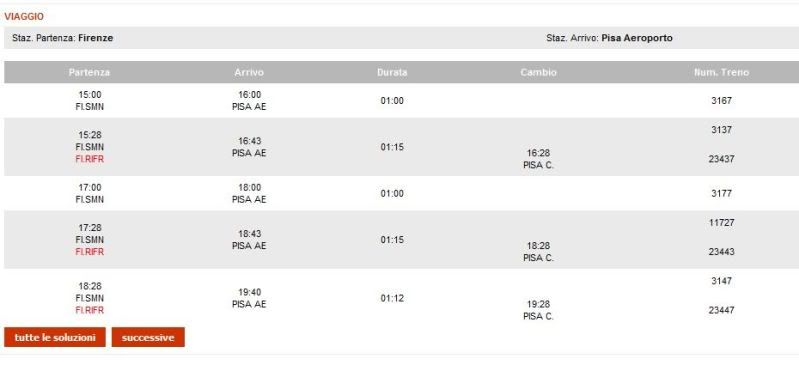The image size is (799, 365).
Task: Open train number 3147
Action: pyautogui.click(x=721, y=281)
